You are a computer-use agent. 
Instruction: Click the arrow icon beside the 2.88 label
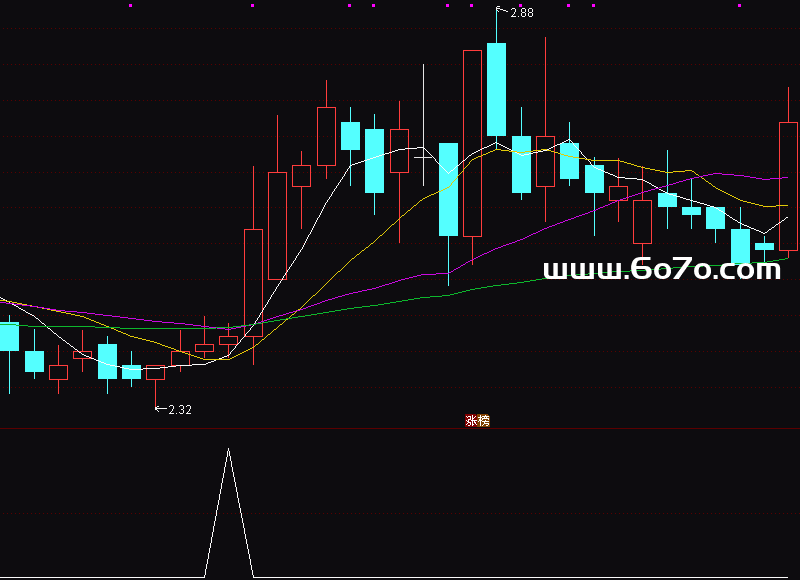coord(502,11)
